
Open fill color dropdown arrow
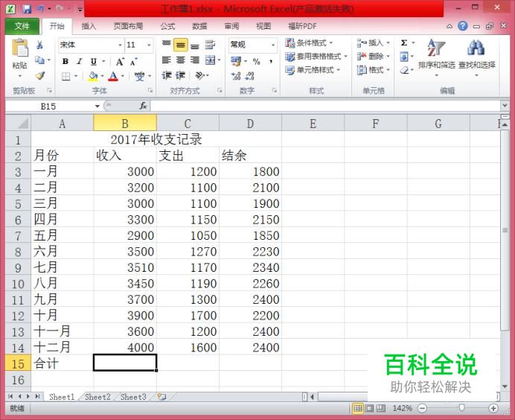coord(103,76)
